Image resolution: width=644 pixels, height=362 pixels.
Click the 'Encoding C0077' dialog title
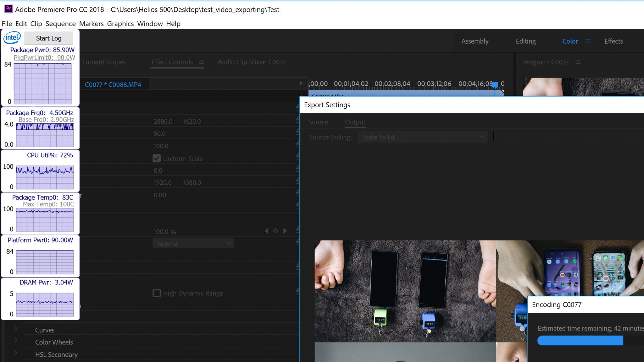[557, 304]
